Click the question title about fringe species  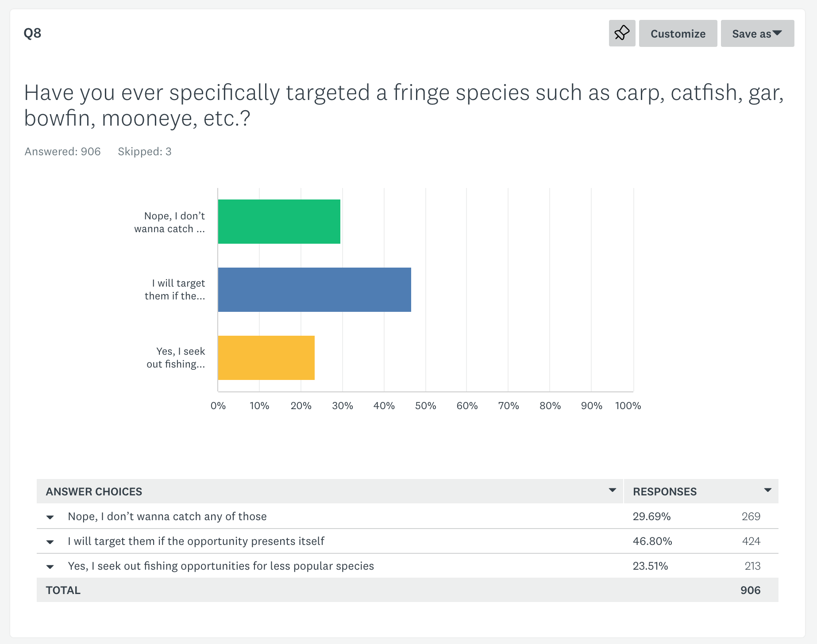[404, 105]
